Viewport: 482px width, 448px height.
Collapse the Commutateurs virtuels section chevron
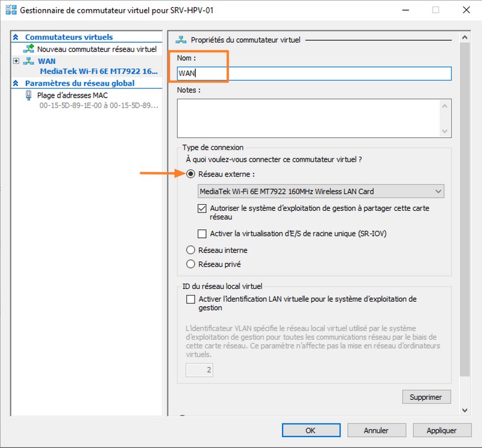pos(16,37)
